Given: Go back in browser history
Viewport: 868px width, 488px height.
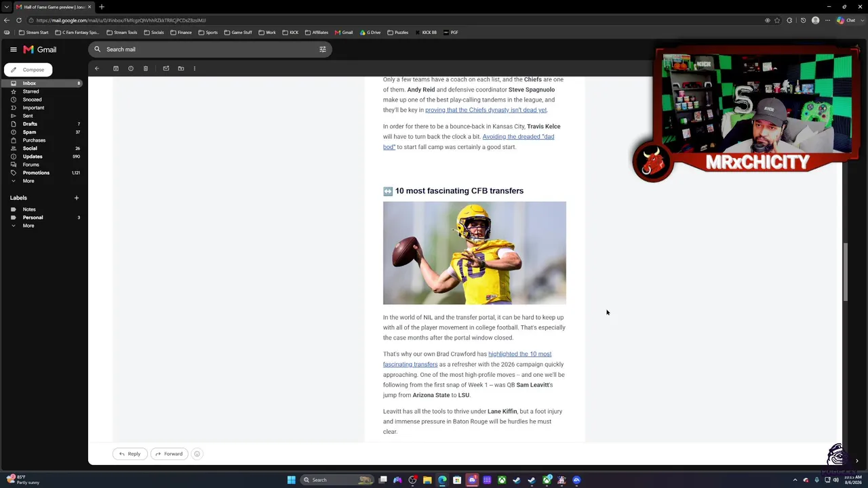Looking at the screenshot, I should coord(6,20).
